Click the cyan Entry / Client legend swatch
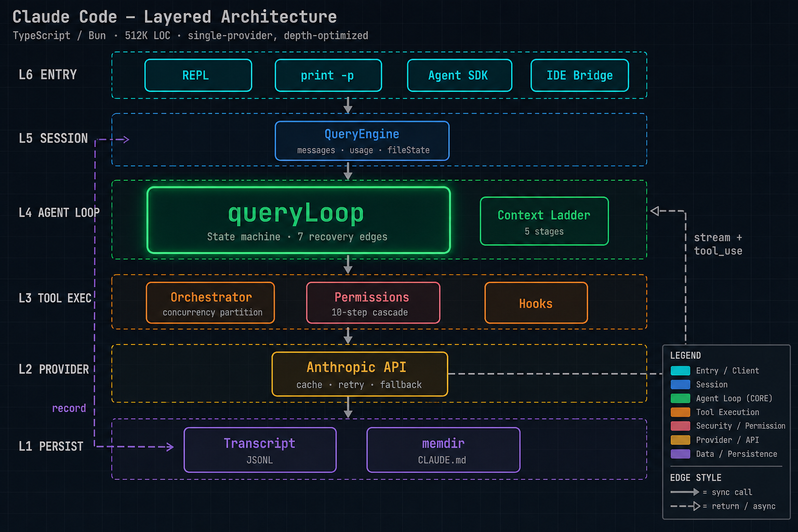Viewport: 798px width, 532px height. tap(681, 370)
